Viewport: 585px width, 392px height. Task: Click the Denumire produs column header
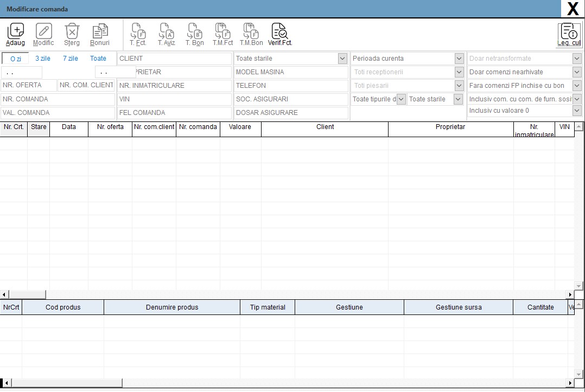(x=172, y=307)
